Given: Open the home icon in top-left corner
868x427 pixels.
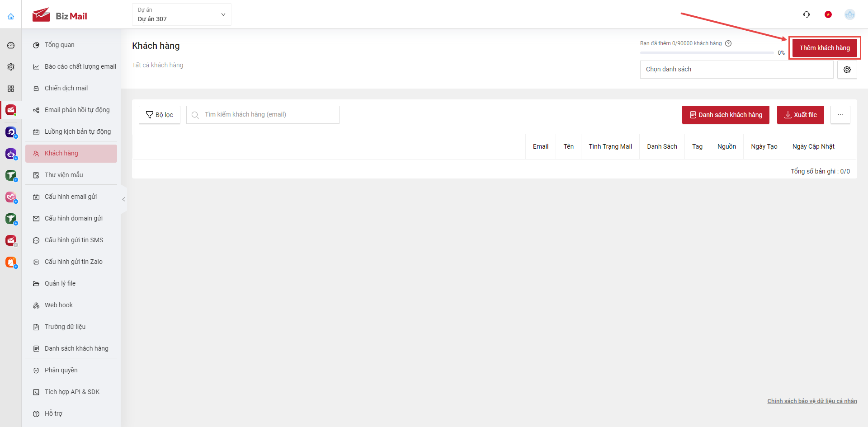Looking at the screenshot, I should tap(11, 16).
